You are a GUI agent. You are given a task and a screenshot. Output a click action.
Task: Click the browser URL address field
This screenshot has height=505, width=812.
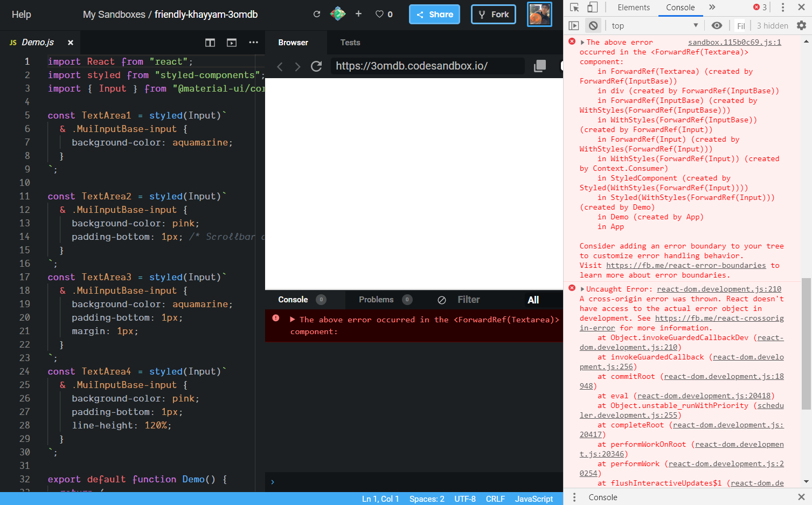pyautogui.click(x=426, y=66)
